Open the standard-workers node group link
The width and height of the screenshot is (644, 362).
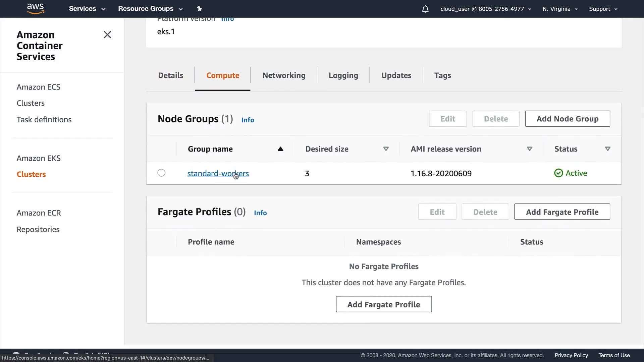[x=218, y=174]
